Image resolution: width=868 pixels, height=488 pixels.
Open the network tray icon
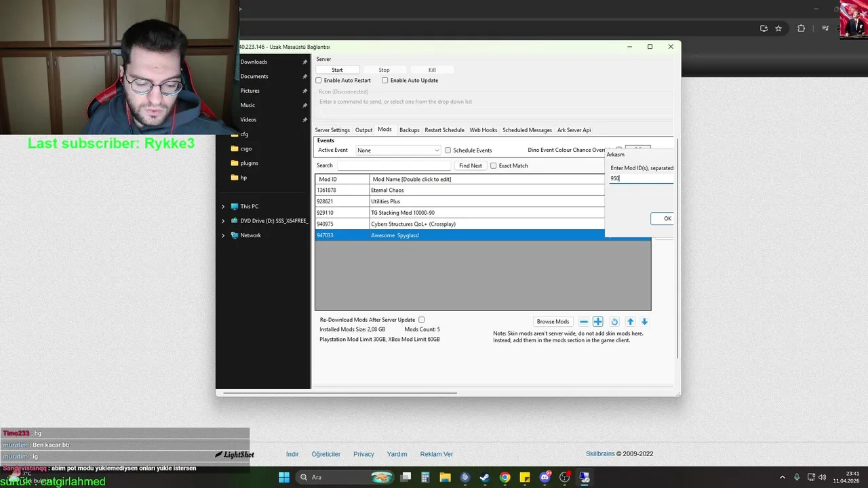tap(812, 477)
